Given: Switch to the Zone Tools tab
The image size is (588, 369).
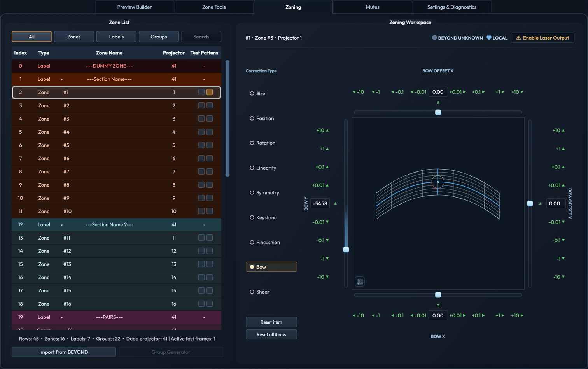Looking at the screenshot, I should [x=214, y=7].
